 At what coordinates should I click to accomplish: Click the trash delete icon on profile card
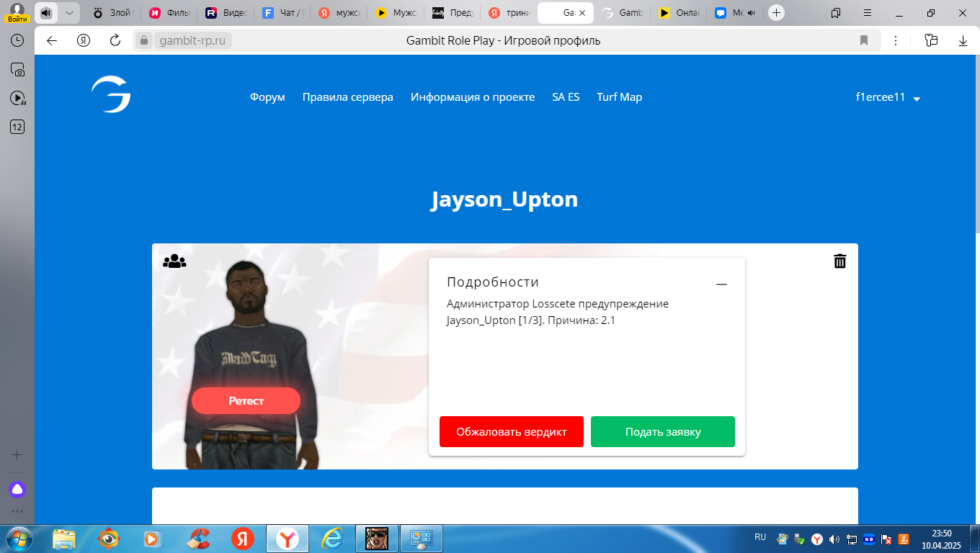click(x=839, y=261)
